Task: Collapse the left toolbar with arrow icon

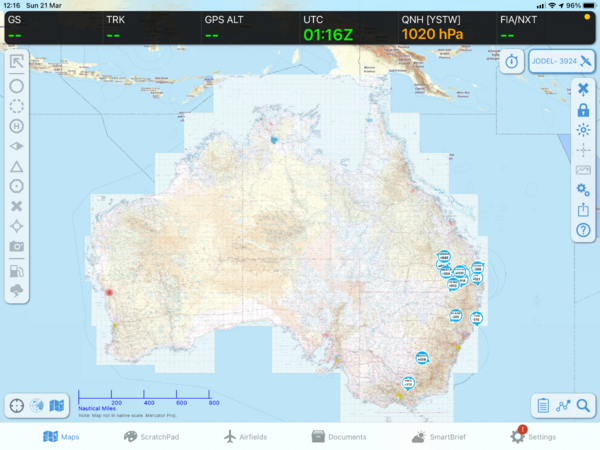Action: (17, 63)
